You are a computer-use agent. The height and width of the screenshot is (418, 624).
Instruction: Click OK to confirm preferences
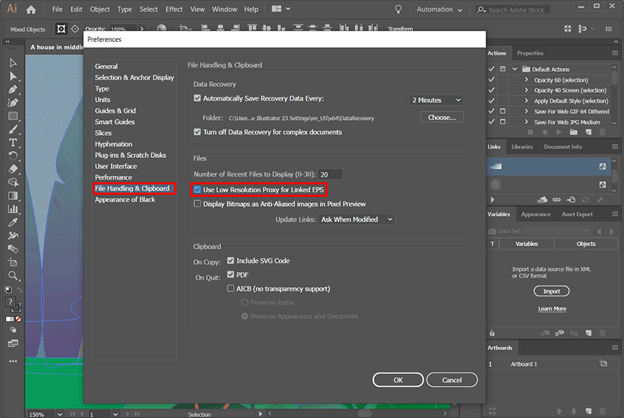click(x=398, y=380)
